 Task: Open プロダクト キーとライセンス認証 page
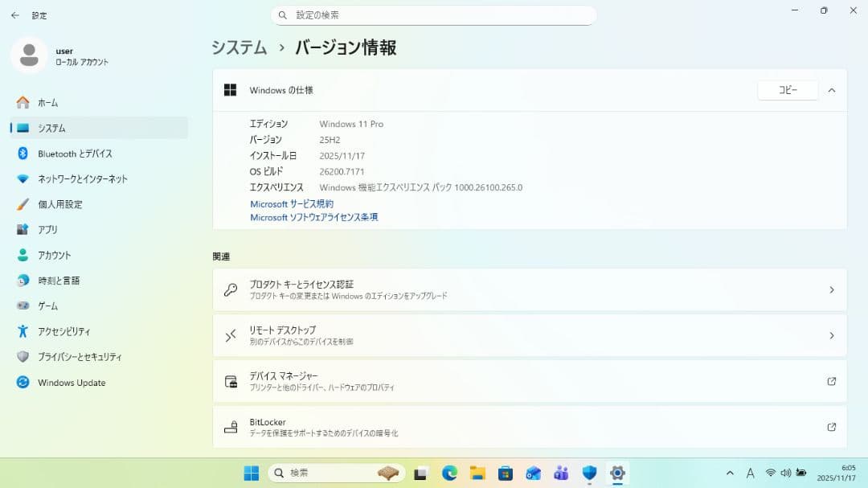tap(529, 289)
